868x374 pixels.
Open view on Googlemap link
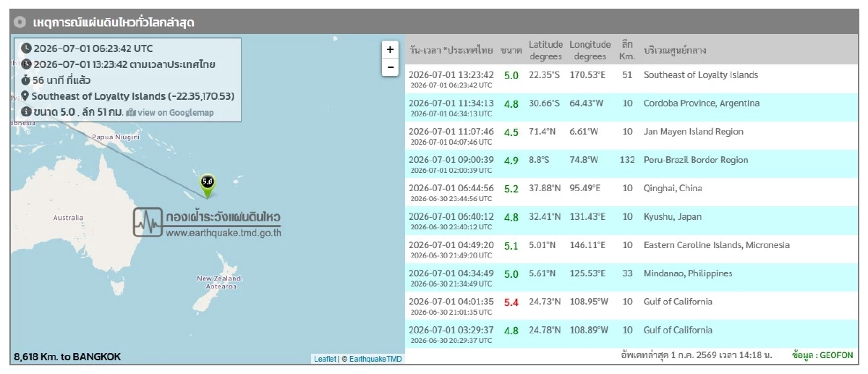[x=169, y=113]
